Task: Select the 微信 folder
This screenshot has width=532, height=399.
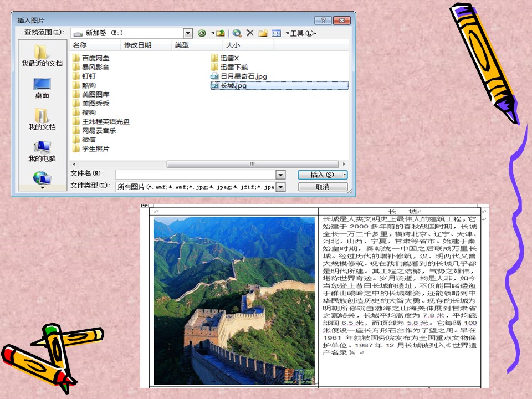Action: coord(84,140)
